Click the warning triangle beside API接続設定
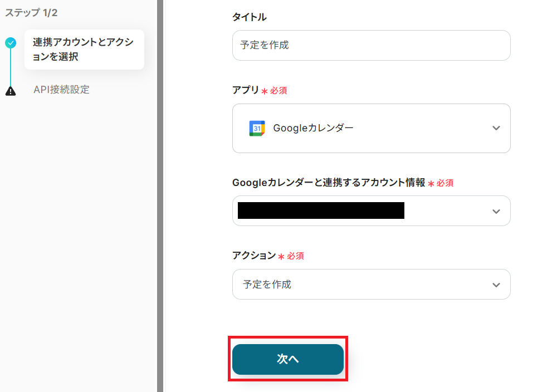557x392 pixels. coord(11,91)
